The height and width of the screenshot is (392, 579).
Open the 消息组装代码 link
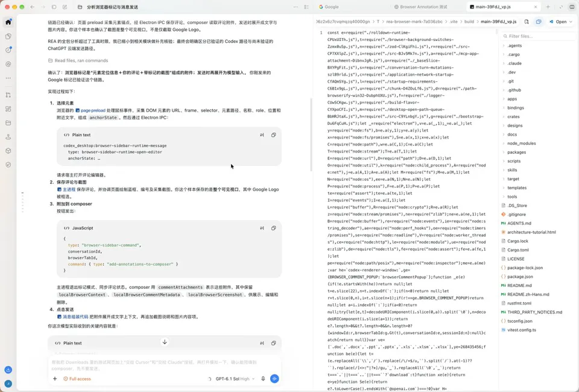(72, 317)
